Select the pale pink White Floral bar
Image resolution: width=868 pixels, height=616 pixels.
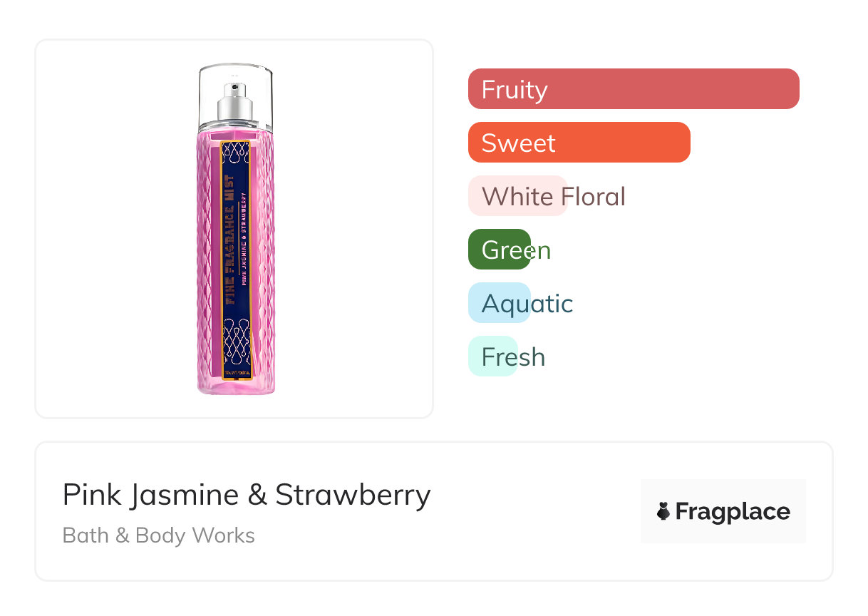click(x=517, y=196)
